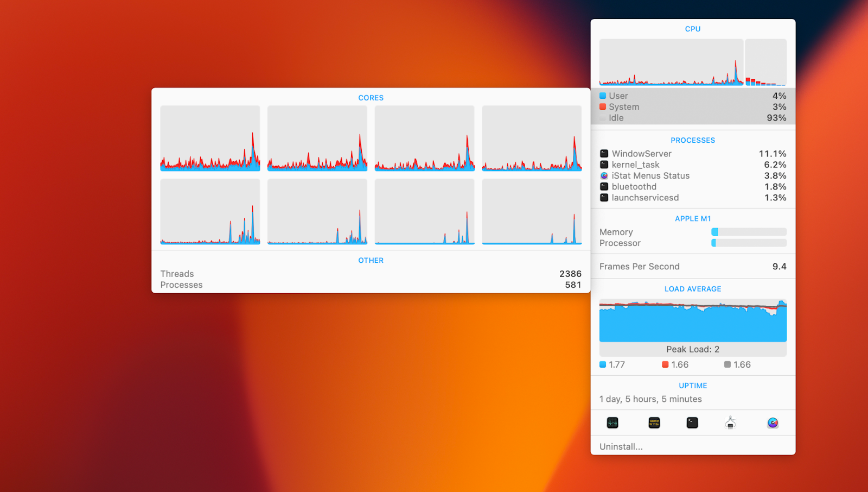Open the Load Average graph
This screenshot has width=868, height=492.
tap(693, 321)
